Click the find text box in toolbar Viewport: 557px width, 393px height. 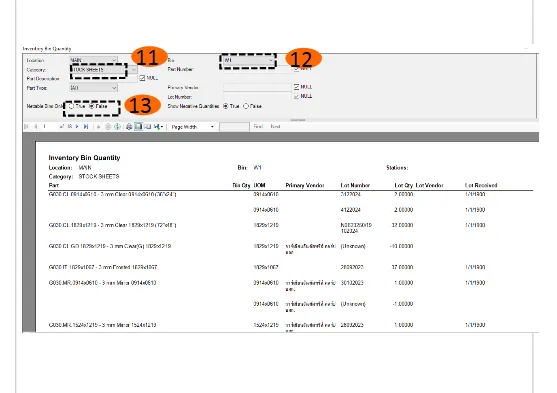click(x=234, y=127)
